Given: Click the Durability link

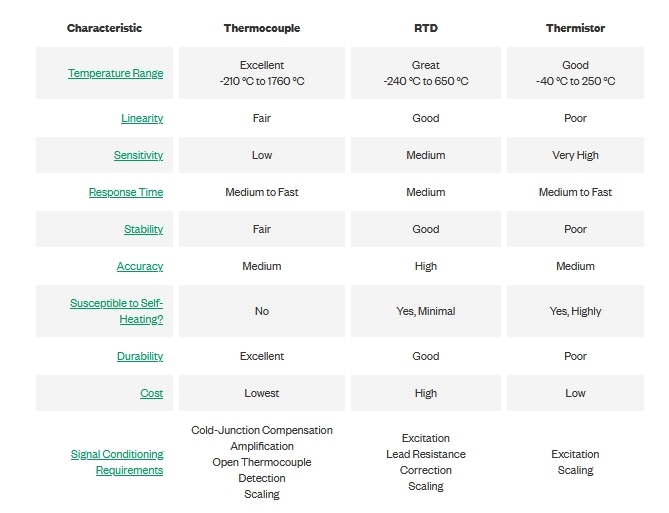Looking at the screenshot, I should (x=140, y=356).
